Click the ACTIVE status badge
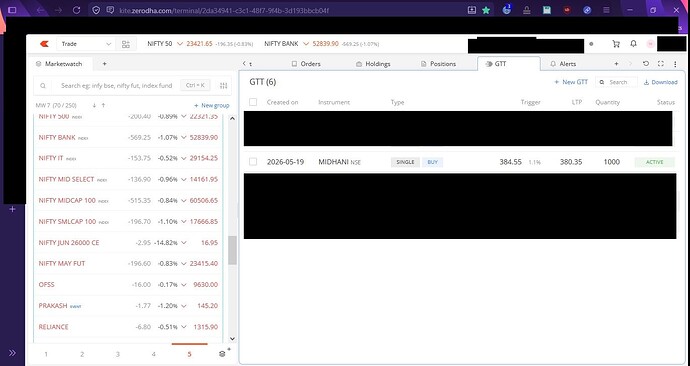Image resolution: width=690 pixels, height=366 pixels. [x=654, y=162]
